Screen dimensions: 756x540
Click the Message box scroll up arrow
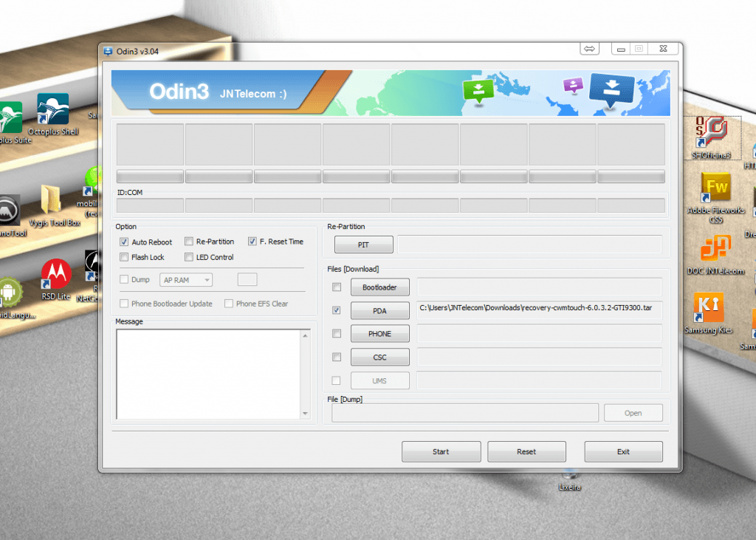tap(305, 335)
